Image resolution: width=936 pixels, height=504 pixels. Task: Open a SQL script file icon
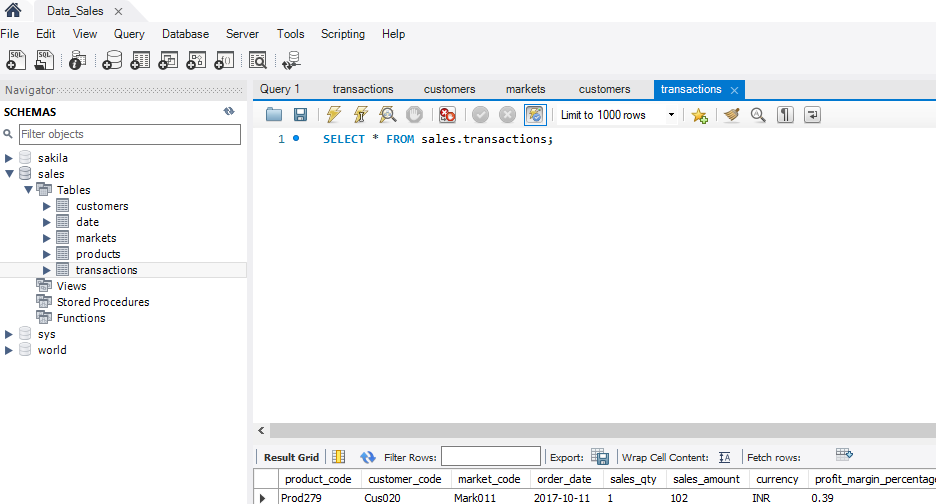tap(44, 60)
